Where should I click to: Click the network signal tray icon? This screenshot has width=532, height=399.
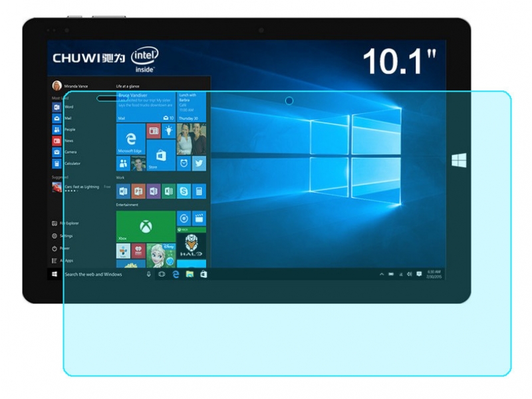click(x=401, y=274)
